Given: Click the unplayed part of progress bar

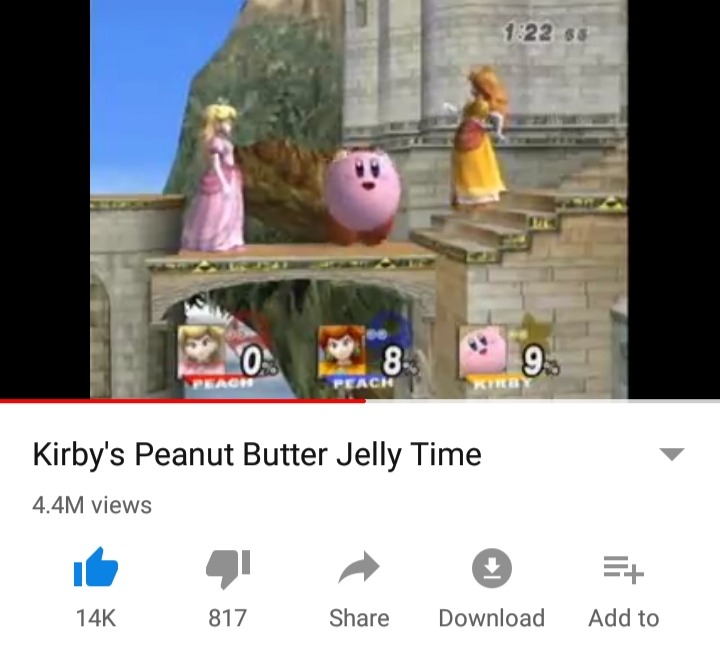Looking at the screenshot, I should [x=543, y=401].
